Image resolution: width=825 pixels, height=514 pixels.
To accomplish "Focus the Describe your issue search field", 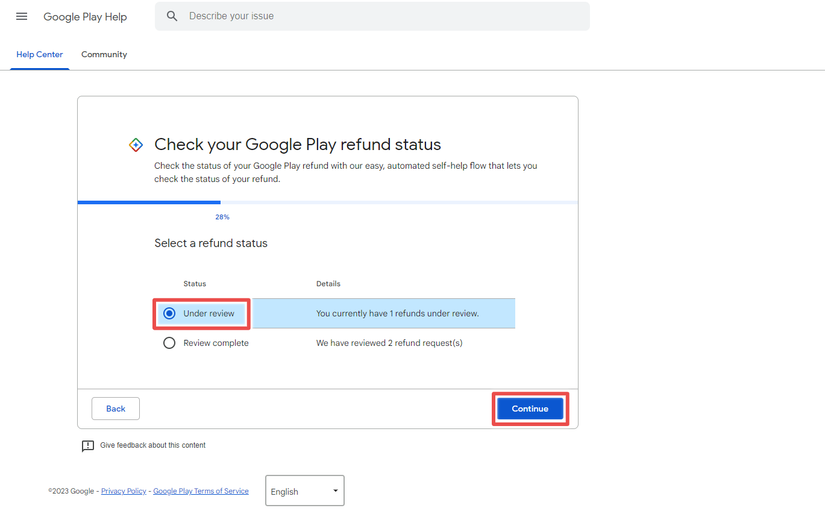I will coord(380,16).
